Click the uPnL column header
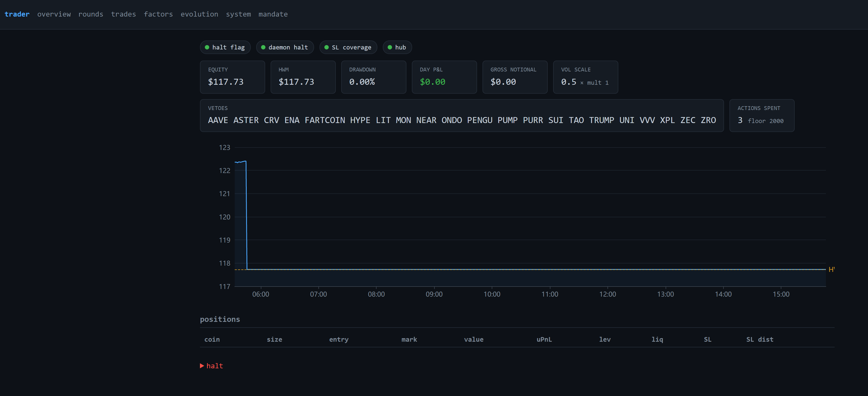 pyautogui.click(x=544, y=339)
